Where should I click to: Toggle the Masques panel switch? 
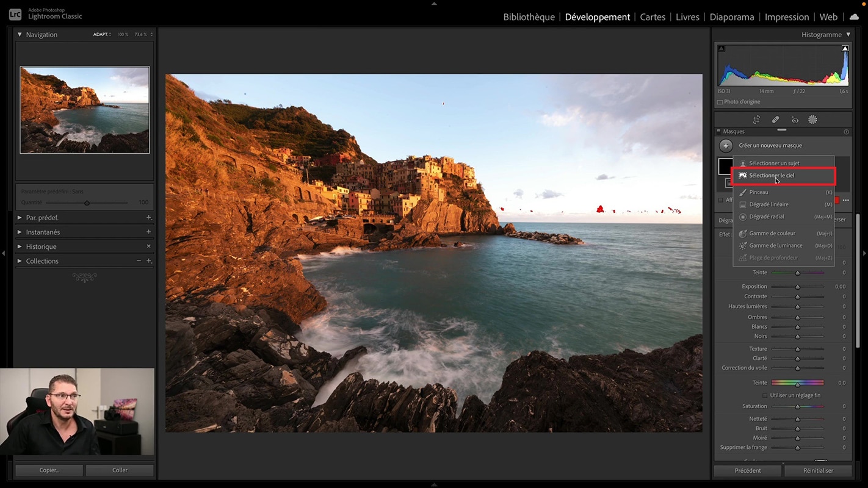tap(718, 131)
